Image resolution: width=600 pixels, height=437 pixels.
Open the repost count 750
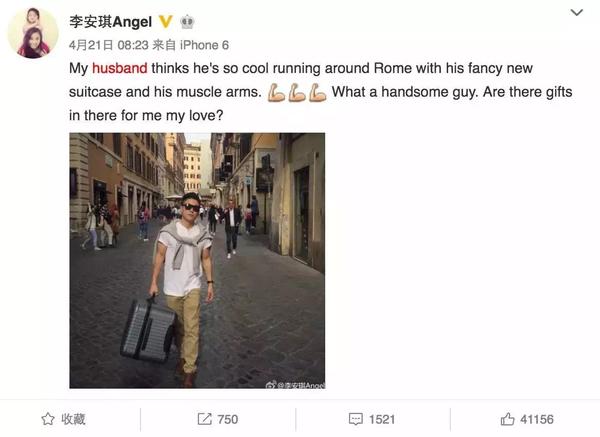[x=227, y=419]
